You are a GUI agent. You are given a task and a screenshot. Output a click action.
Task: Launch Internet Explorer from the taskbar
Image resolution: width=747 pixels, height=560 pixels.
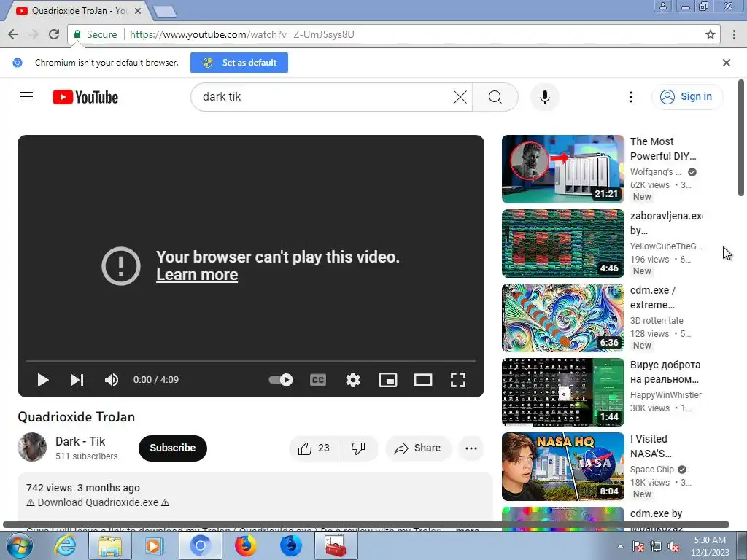click(x=65, y=545)
